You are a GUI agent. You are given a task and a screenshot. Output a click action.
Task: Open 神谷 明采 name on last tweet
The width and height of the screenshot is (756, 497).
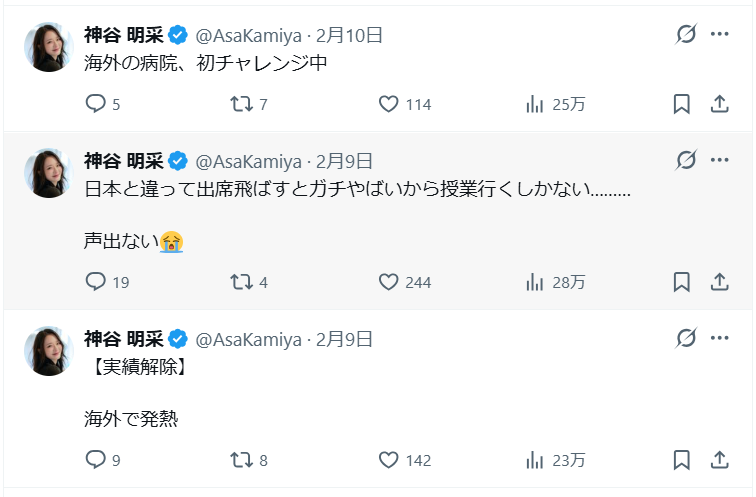coord(123,339)
